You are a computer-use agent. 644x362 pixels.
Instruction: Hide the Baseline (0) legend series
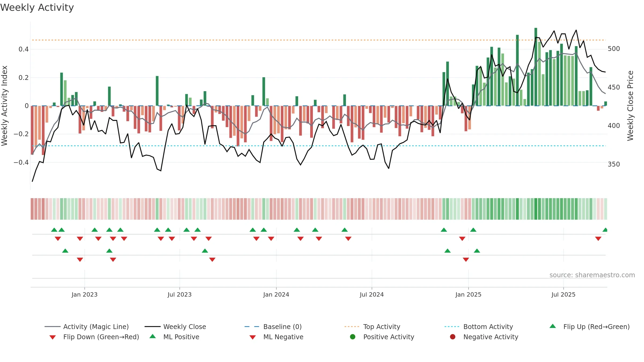pos(273,327)
